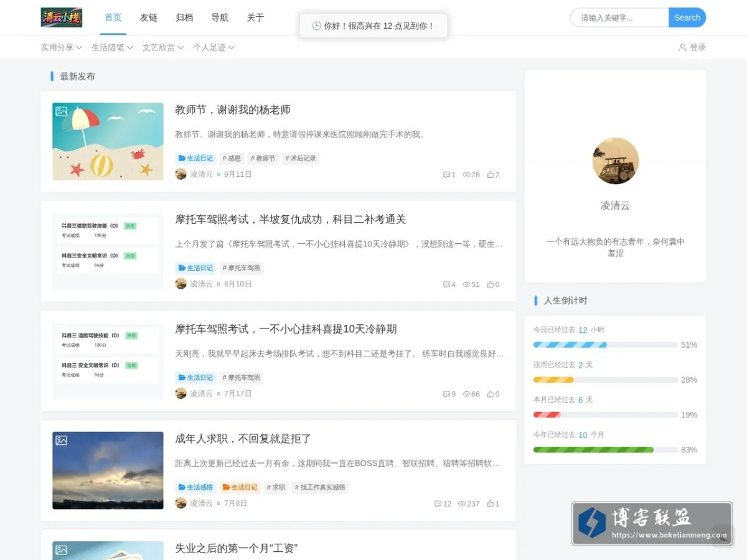Viewport: 747px width, 560px height.
Task: Click author avatar dated 7月17日
Action: (181, 393)
